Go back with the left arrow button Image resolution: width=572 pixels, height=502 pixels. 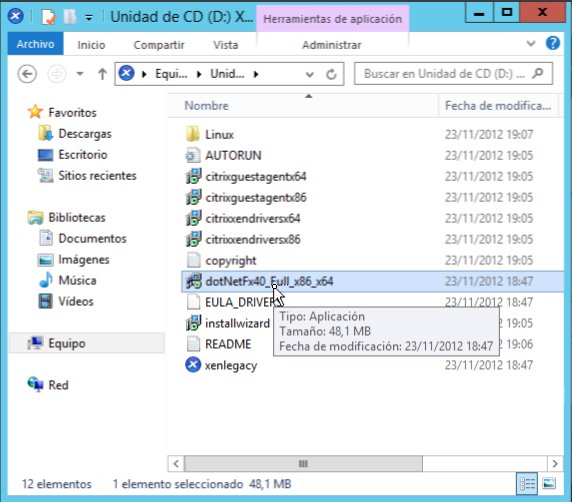tap(27, 74)
